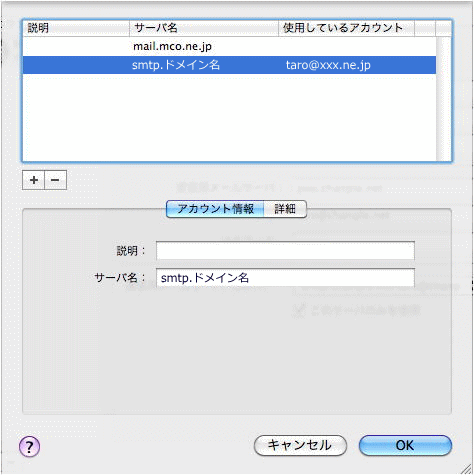
Task: Click empty area of server list
Action: point(229,117)
